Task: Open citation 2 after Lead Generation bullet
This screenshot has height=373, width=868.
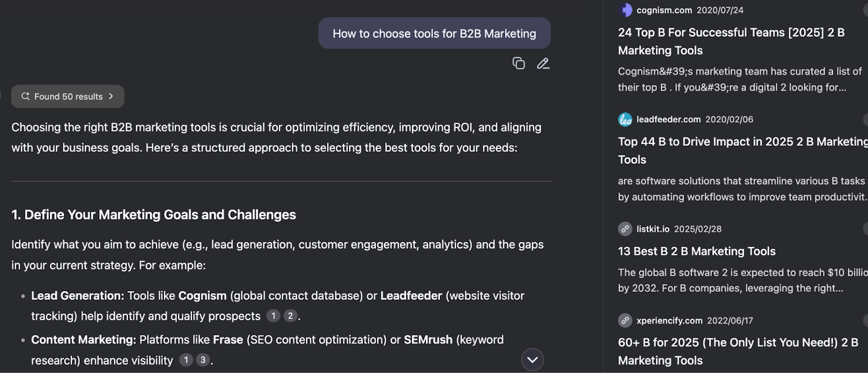Action: point(291,316)
